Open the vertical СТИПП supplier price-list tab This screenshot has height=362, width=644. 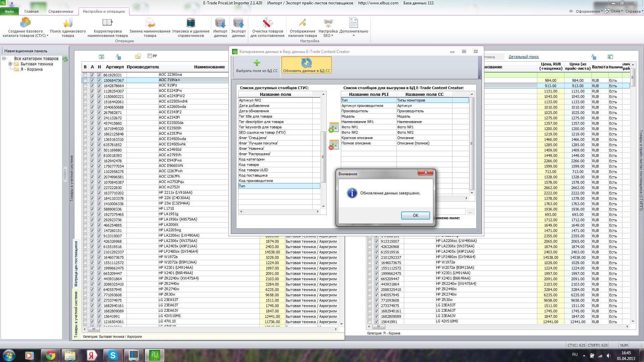point(641,170)
